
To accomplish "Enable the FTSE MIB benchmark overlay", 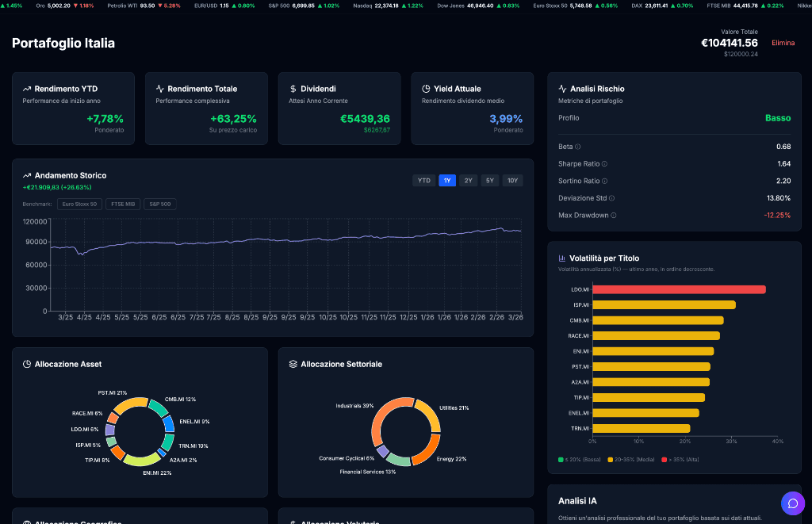I will [123, 204].
